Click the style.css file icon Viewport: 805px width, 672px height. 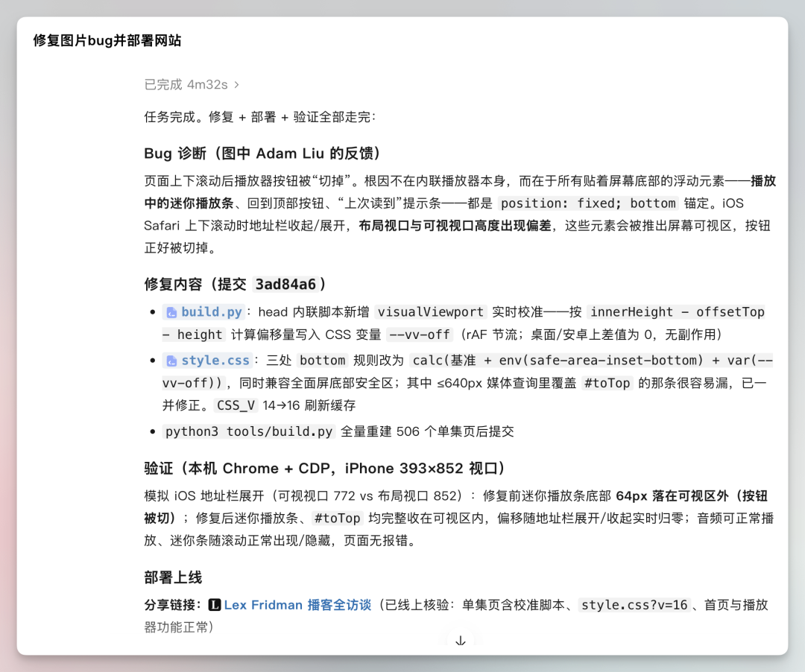171,361
